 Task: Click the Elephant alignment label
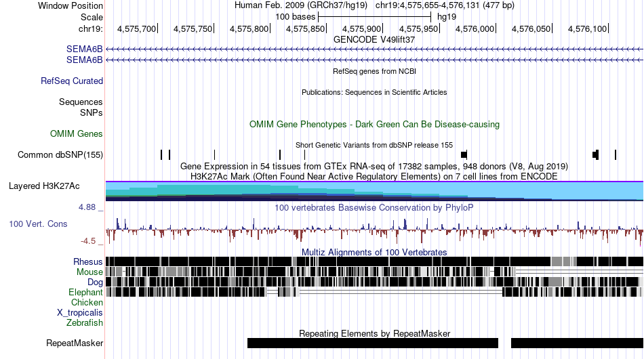point(85,292)
